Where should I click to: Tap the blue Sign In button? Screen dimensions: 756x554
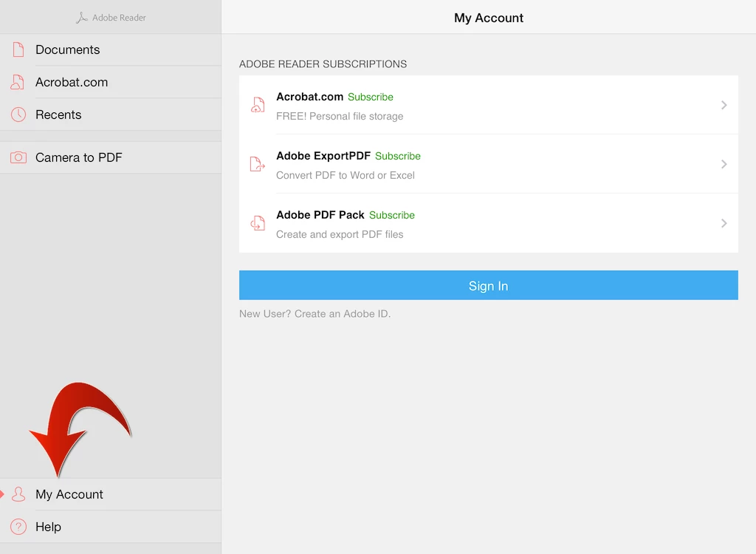coord(489,285)
